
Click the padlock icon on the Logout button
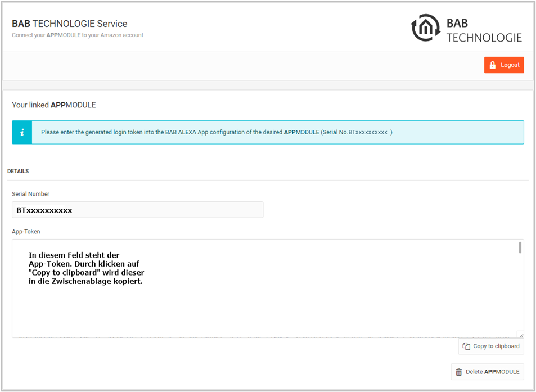(493, 65)
